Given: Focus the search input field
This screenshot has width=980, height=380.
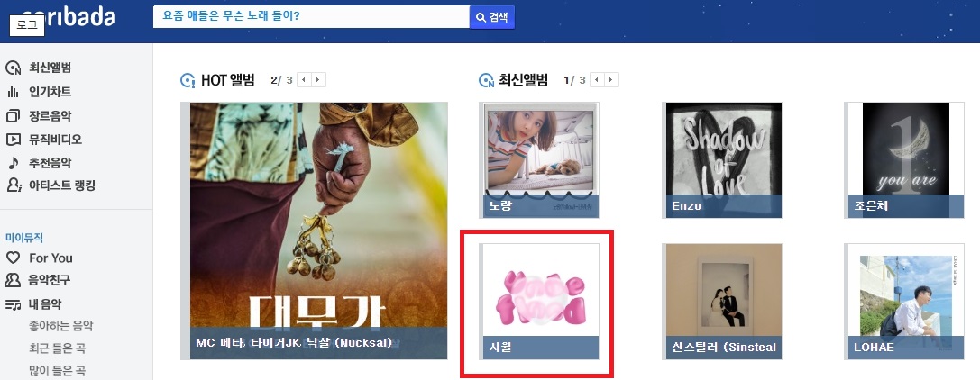Looking at the screenshot, I should click(311, 17).
